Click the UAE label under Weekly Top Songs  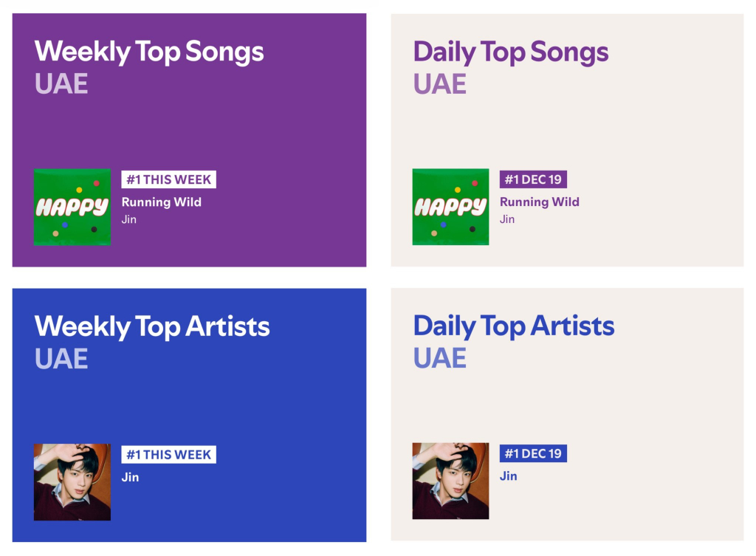(61, 83)
